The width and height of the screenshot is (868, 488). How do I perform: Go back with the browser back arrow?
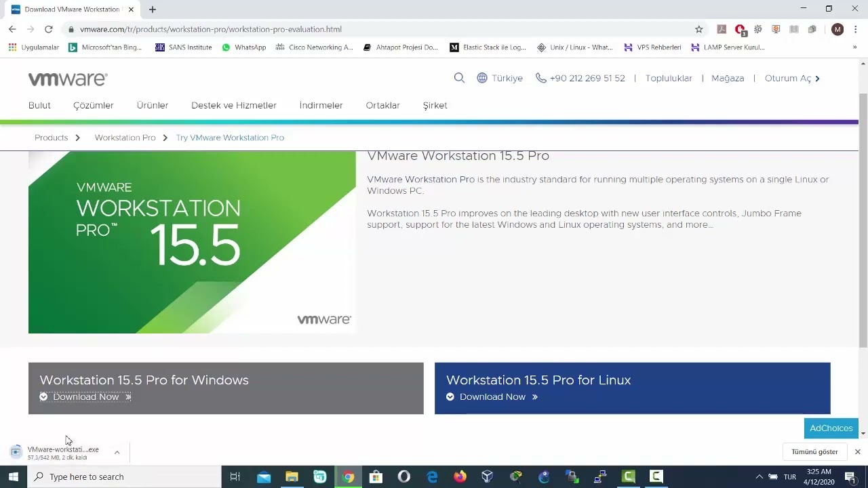pos(12,29)
